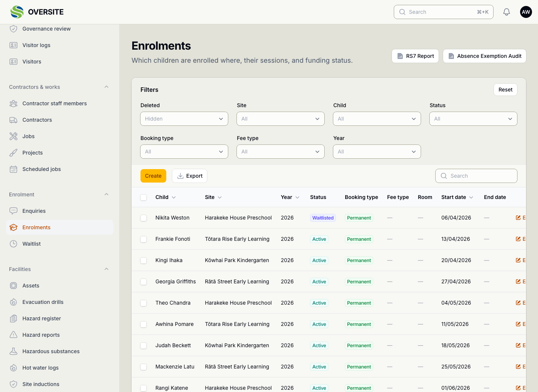Export the enrolments list
This screenshot has height=392, width=538.
(x=189, y=176)
